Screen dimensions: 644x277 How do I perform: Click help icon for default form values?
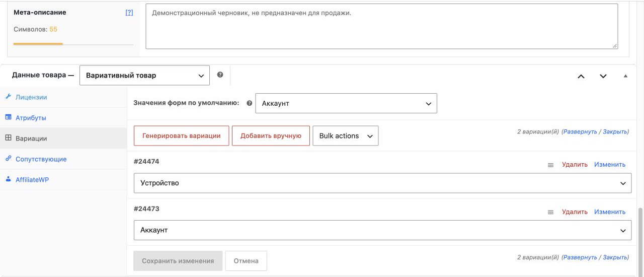[249, 103]
